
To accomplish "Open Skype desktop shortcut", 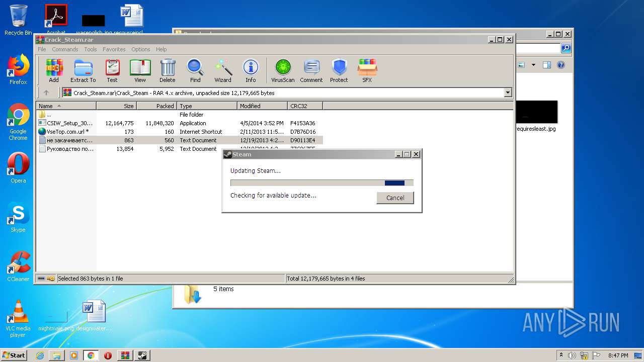I will coord(18,217).
